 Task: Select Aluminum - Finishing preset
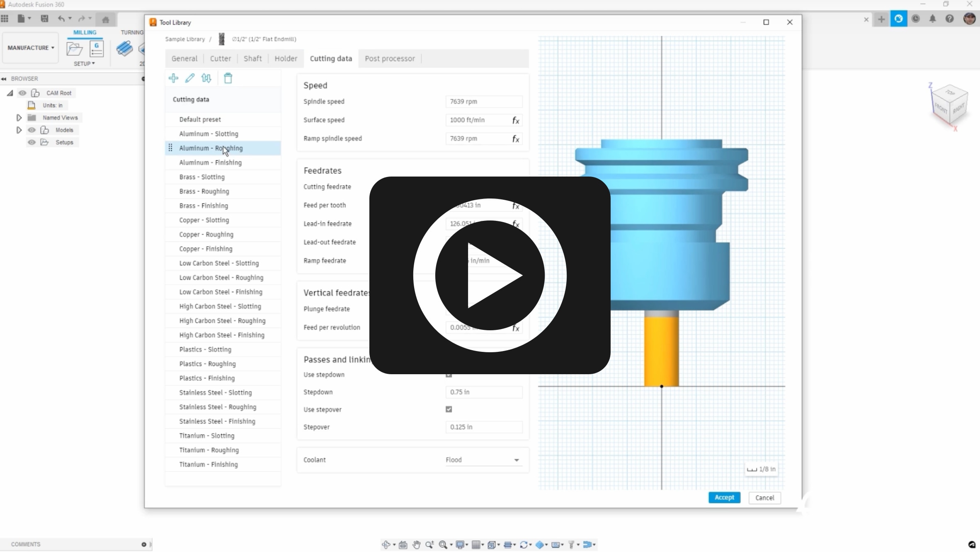(223, 162)
